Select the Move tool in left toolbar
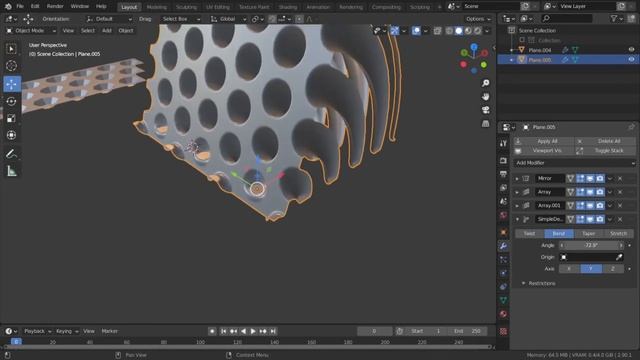Viewport: 640px width, 360px height. 11,84
